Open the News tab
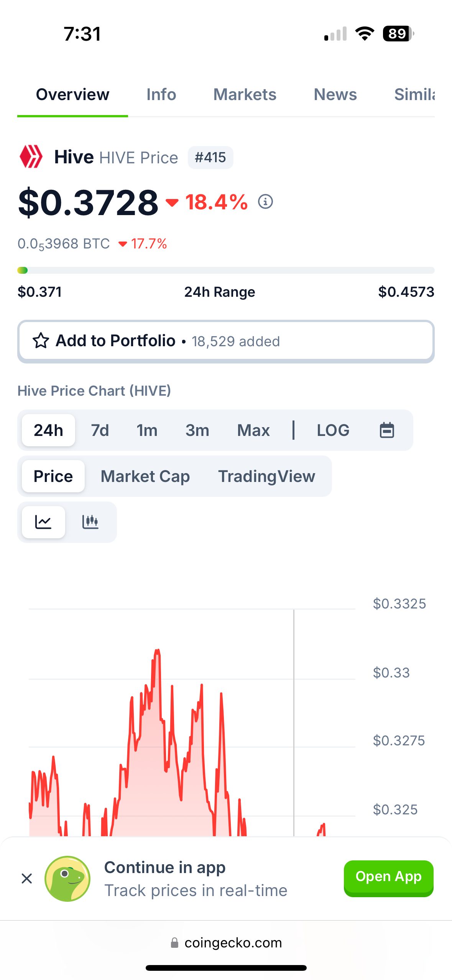This screenshot has height=980, width=452. pyautogui.click(x=335, y=94)
